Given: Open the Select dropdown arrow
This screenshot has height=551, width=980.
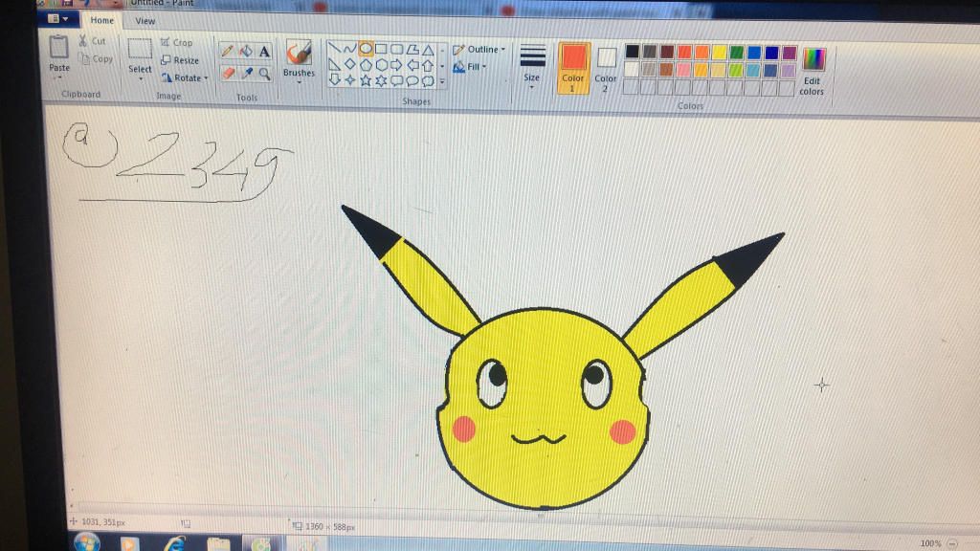Looking at the screenshot, I should (140, 79).
